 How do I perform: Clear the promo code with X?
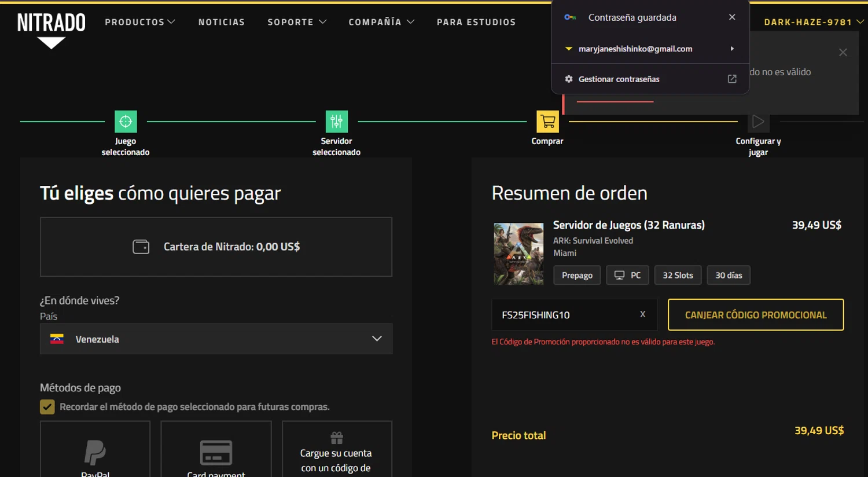pos(642,314)
